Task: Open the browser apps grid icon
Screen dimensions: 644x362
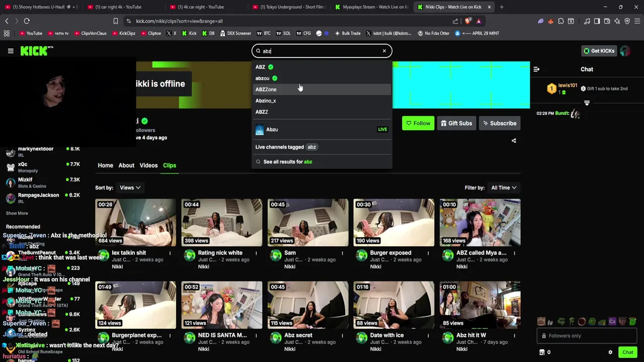Action: tap(7, 33)
